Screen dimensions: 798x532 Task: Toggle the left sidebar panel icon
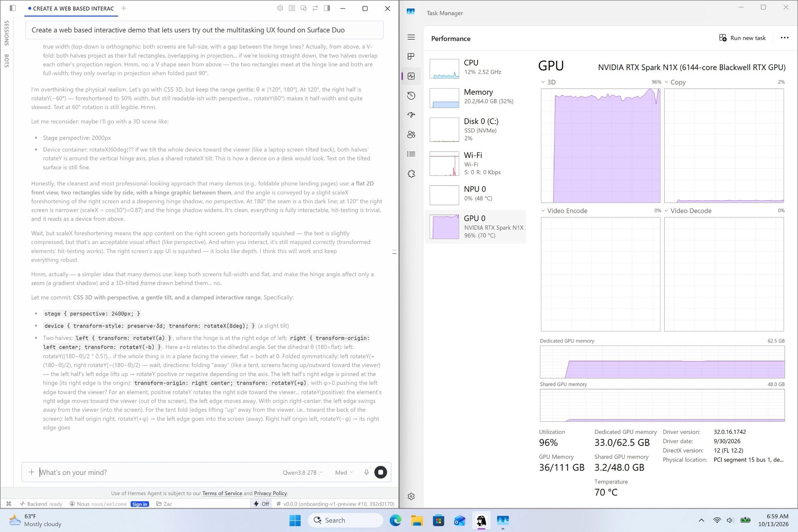pos(12,8)
